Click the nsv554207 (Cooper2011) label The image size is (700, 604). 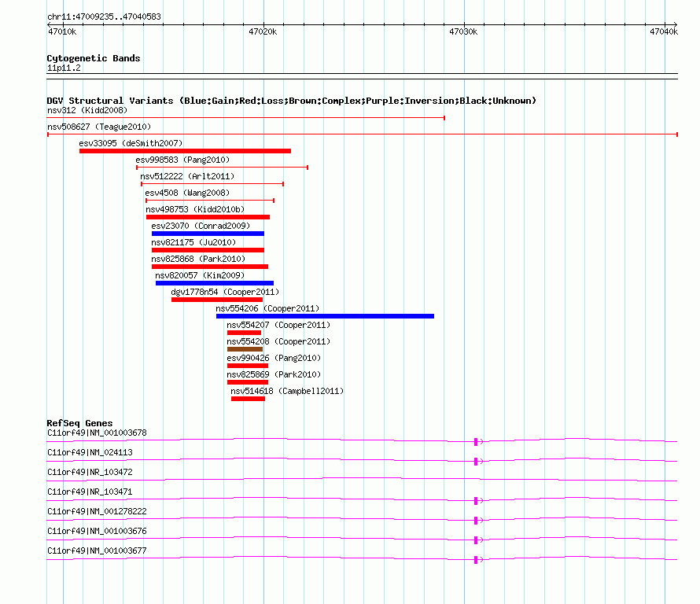[278, 325]
